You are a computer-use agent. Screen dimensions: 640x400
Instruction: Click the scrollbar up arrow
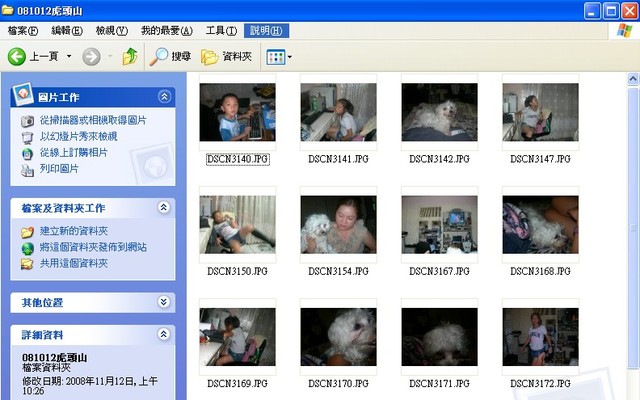point(633,79)
